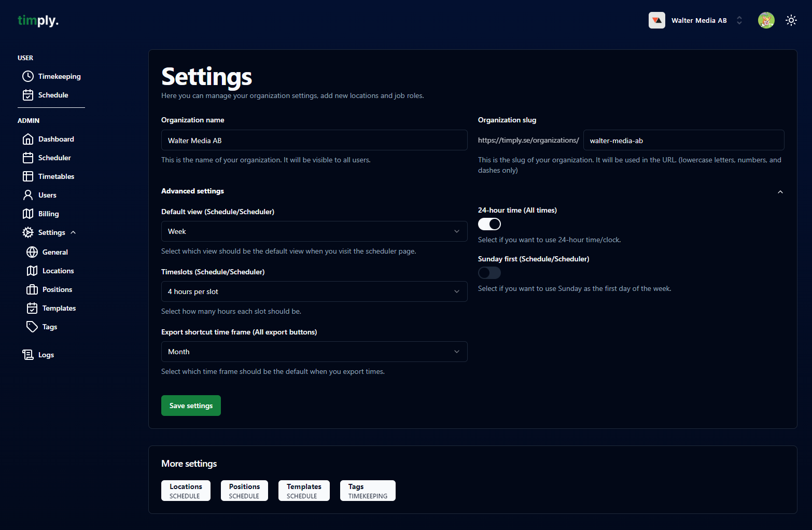
Task: Click the https://timply.se/organizations/ URL prefix
Action: 528,140
